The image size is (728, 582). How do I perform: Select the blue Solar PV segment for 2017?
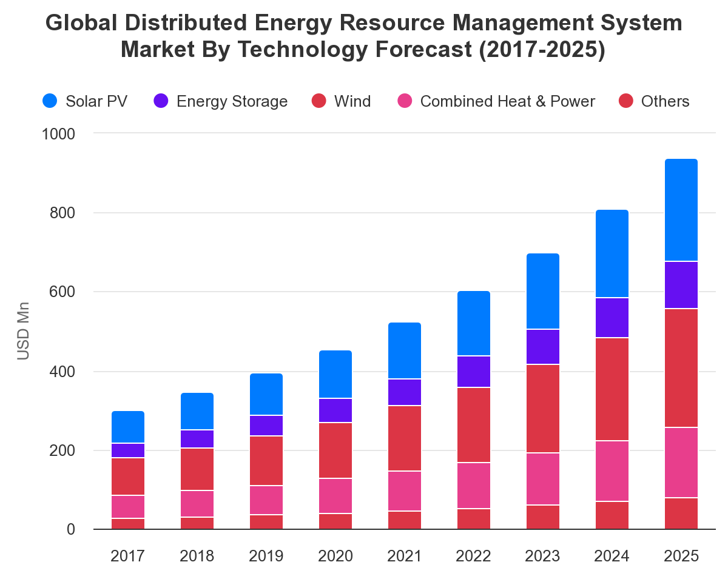pyautogui.click(x=128, y=427)
